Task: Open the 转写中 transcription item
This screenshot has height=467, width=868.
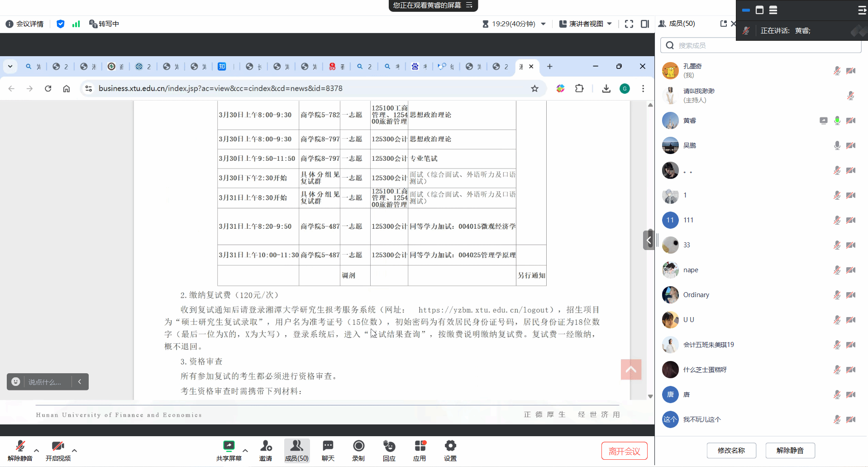Action: pos(104,24)
